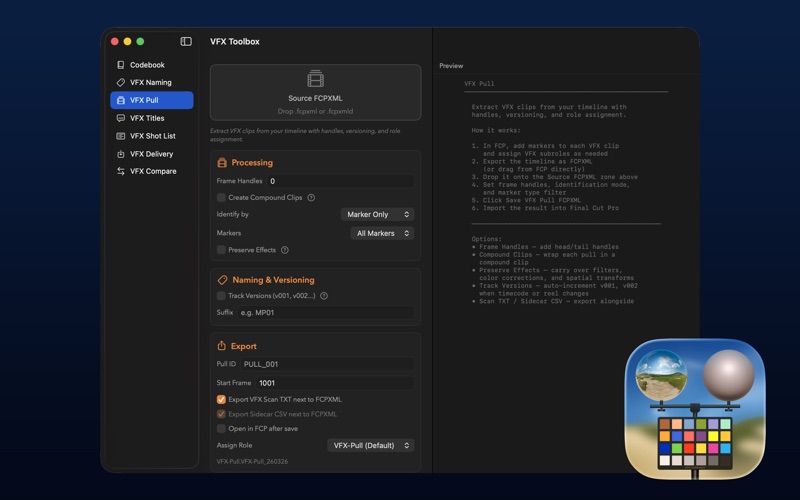Select the VFX Pull sidebar item
Image resolution: width=800 pixels, height=500 pixels.
(x=152, y=100)
